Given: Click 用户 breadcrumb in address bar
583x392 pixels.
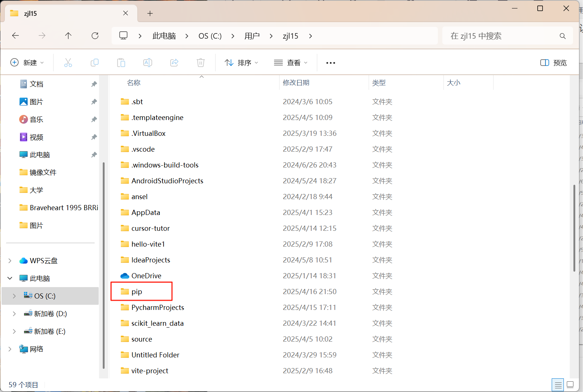Looking at the screenshot, I should 252,36.
